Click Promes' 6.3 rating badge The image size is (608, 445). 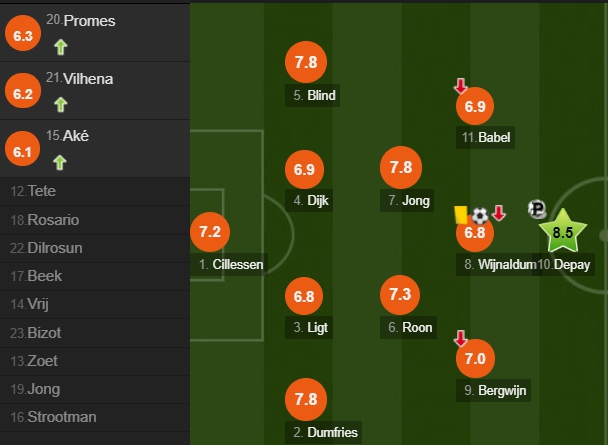point(22,36)
